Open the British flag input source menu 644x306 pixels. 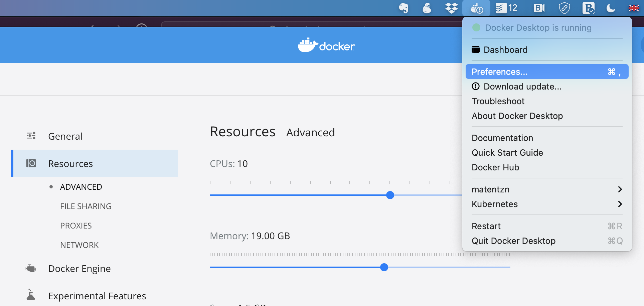(634, 8)
